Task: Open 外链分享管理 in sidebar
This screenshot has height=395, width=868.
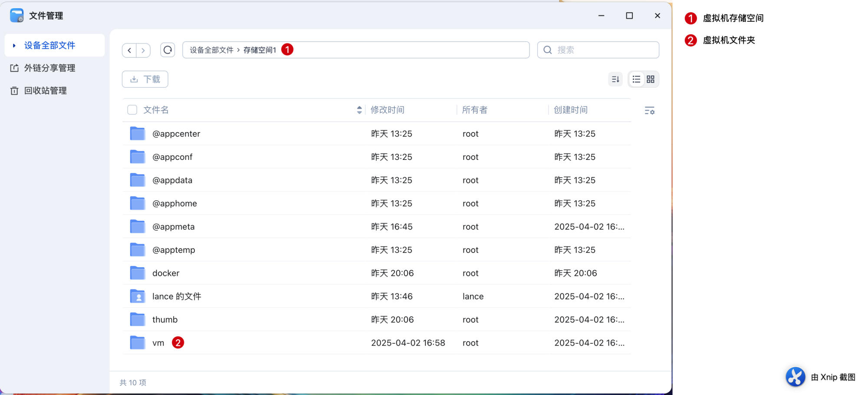Action: [x=49, y=68]
